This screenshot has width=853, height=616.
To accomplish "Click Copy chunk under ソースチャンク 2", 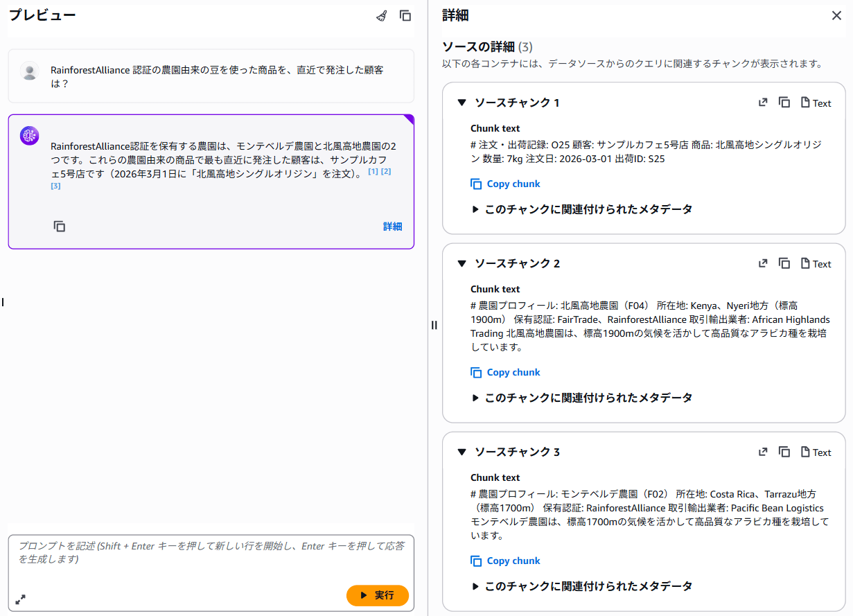I will click(505, 372).
